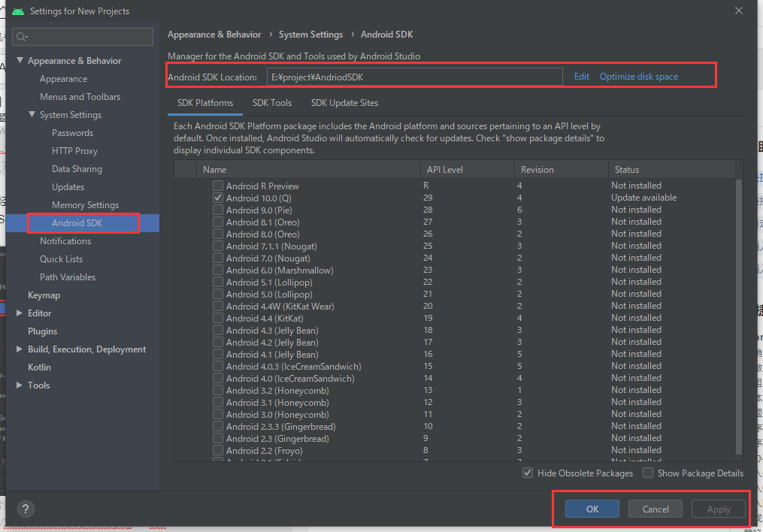Click the Android Studio robot logo icon
The width and height of the screenshot is (763, 532).
[18, 11]
